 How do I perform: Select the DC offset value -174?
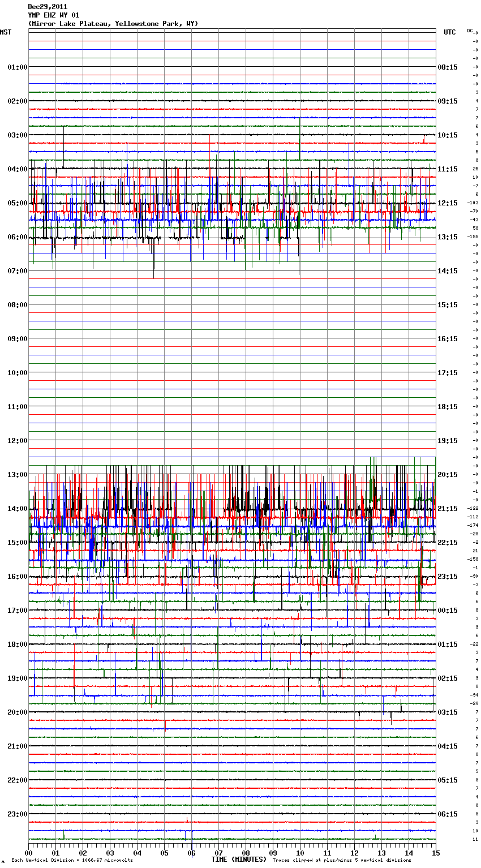(473, 526)
